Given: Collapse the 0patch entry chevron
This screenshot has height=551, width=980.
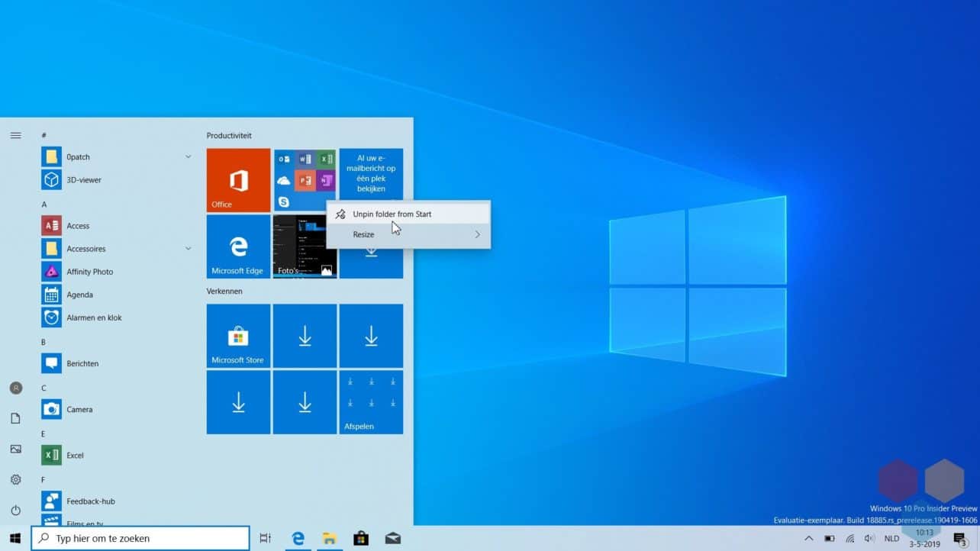Looking at the screenshot, I should coord(188,156).
